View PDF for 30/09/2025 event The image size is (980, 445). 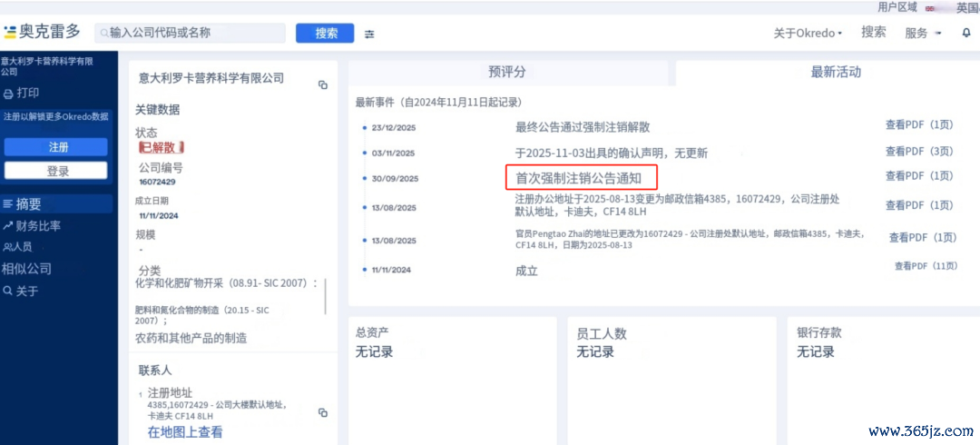[918, 176]
